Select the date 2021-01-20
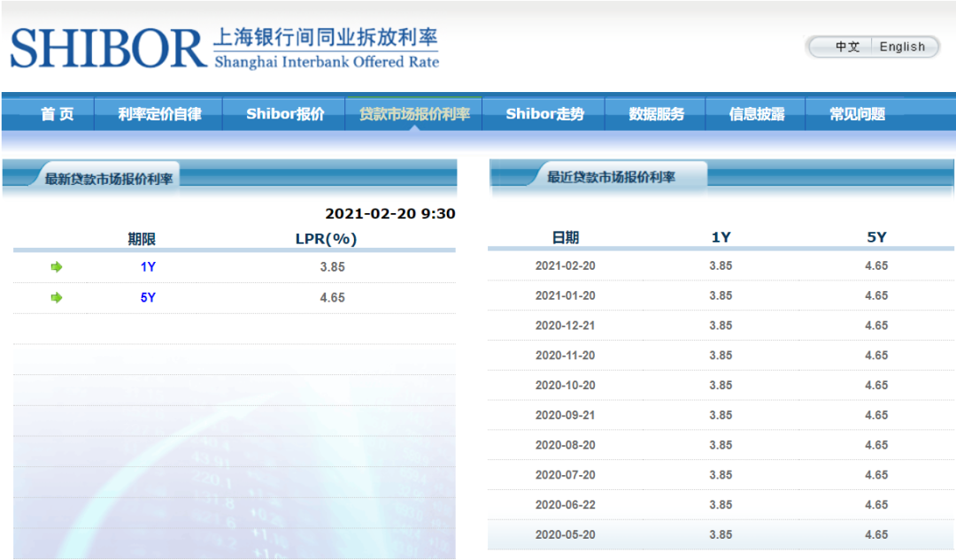 pyautogui.click(x=565, y=295)
